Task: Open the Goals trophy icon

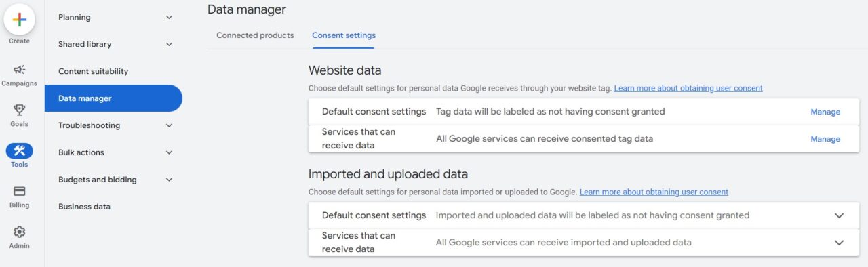Action: coord(19,110)
